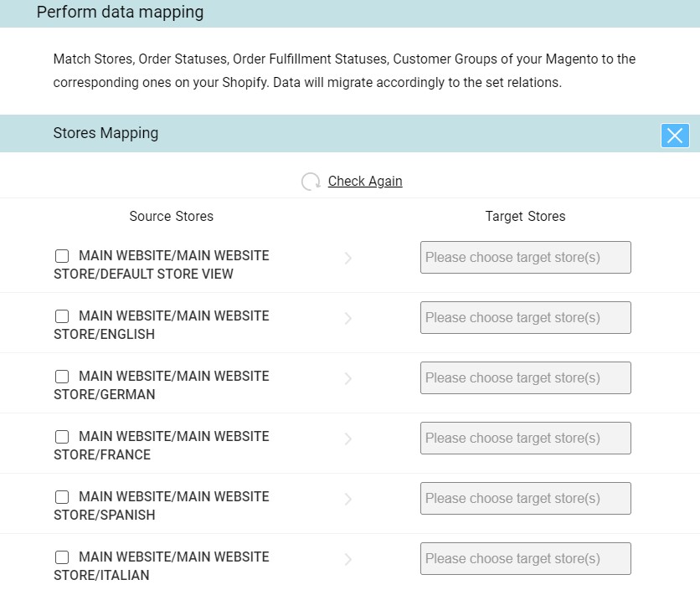Tick the France store checkbox
Screen dimensions: 700x590
[x=62, y=437]
